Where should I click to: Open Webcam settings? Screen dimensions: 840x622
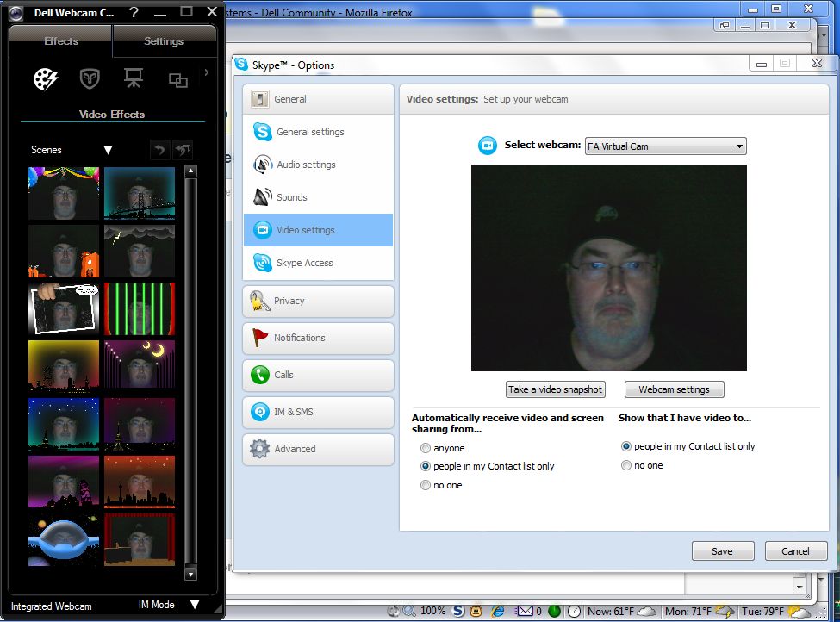674,389
